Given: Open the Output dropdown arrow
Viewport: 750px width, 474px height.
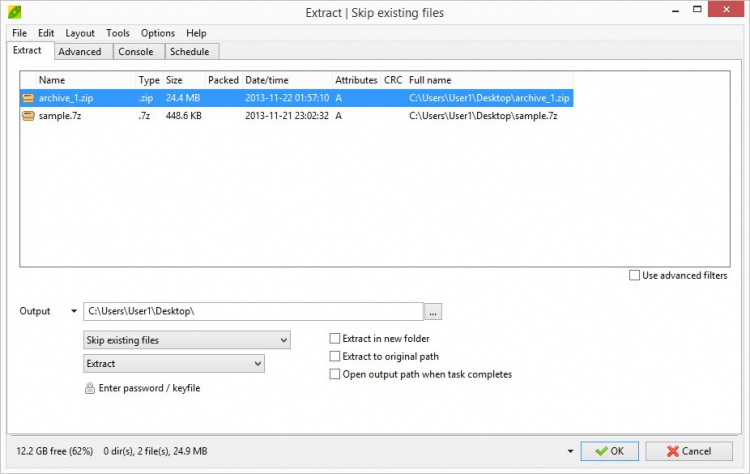Looking at the screenshot, I should pos(74,311).
